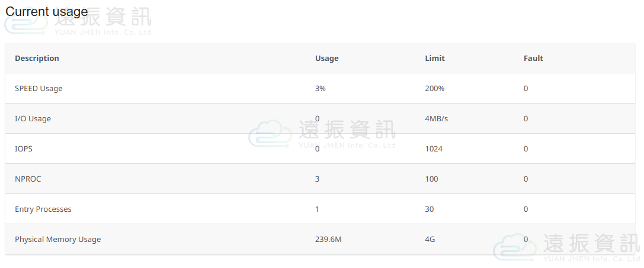The height and width of the screenshot is (268, 644).
Task: Click the Fault column header
Action: pyautogui.click(x=533, y=58)
